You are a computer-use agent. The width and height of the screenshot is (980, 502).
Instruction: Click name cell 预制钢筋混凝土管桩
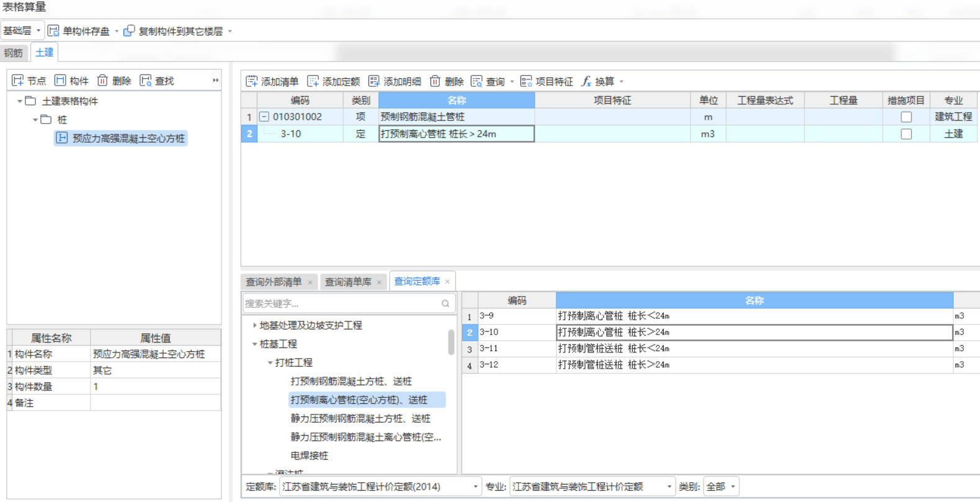coord(457,117)
